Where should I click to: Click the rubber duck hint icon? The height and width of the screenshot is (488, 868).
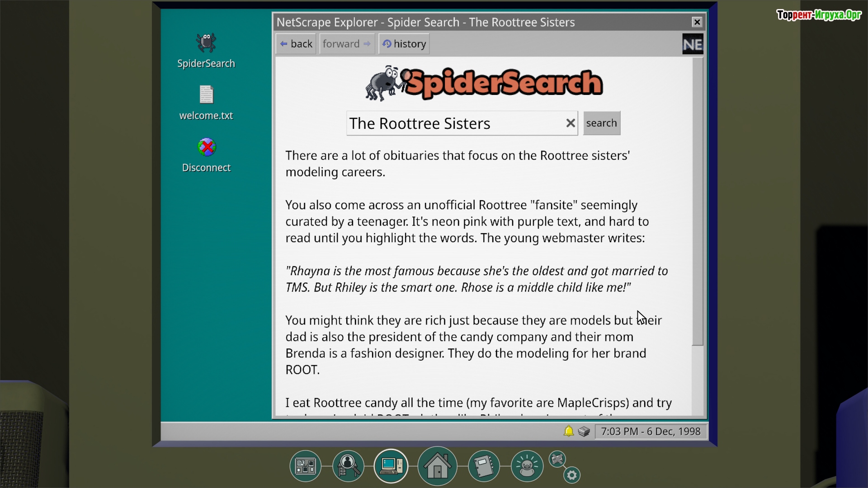tap(527, 466)
